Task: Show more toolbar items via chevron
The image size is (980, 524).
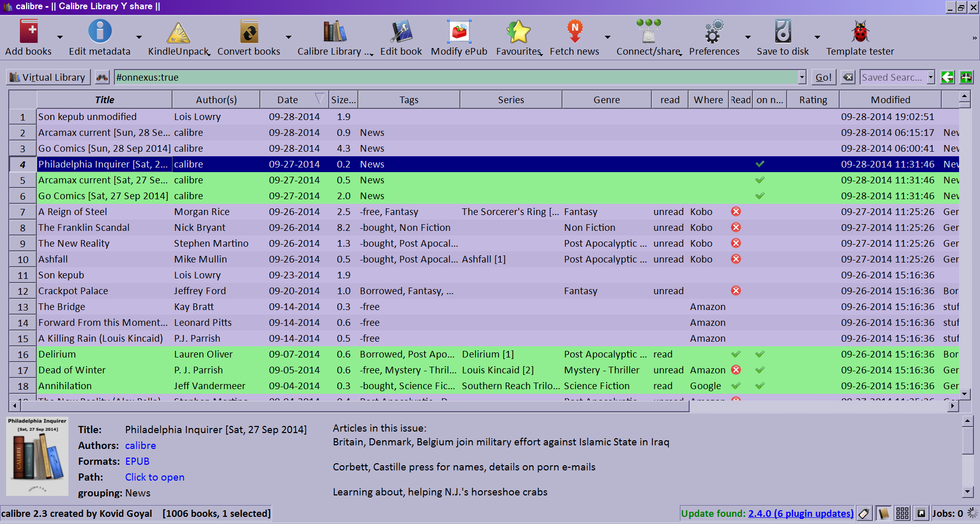Action: [974, 38]
